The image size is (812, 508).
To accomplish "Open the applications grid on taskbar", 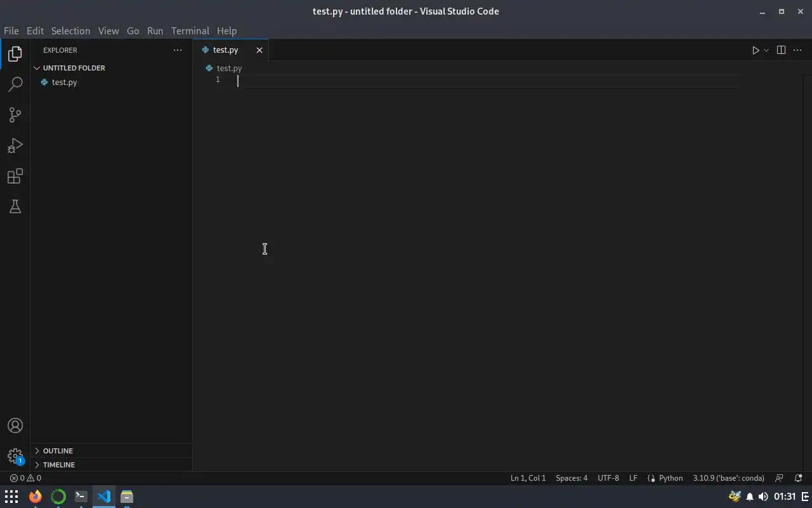I will point(11,497).
